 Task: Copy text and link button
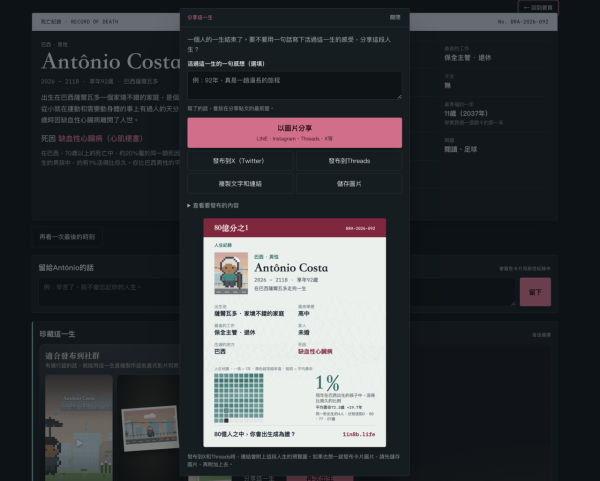point(240,184)
